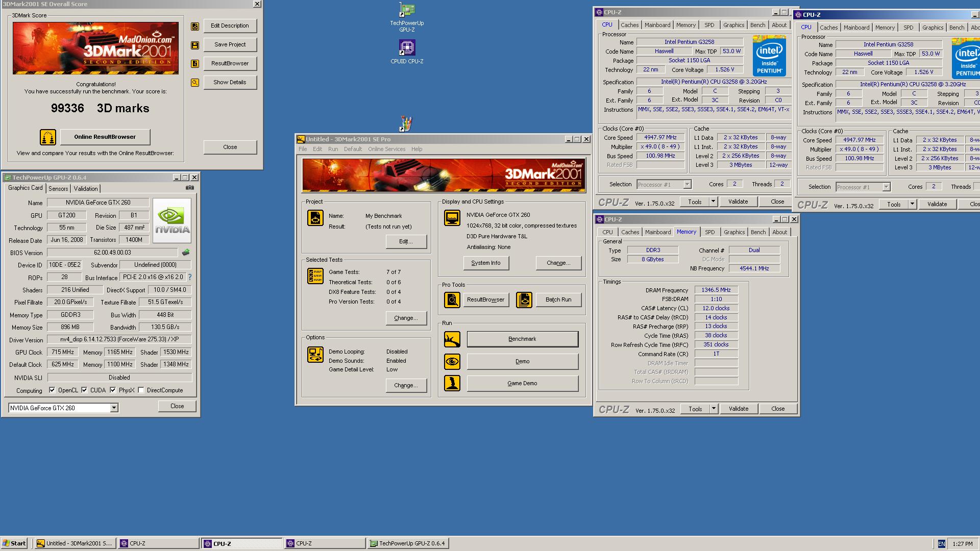Image resolution: width=980 pixels, height=551 pixels.
Task: Click the 3DMark2001 banner in main window
Action: [444, 176]
